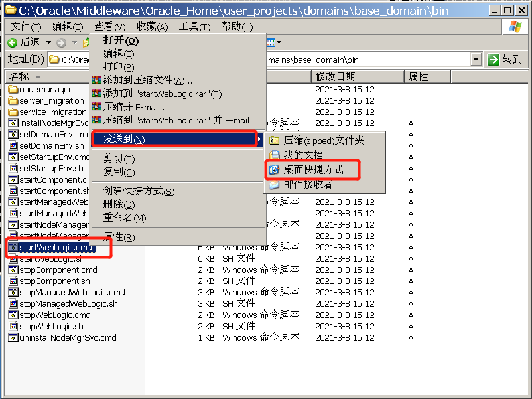Send to 我的文档
The width and height of the screenshot is (532, 399).
pyautogui.click(x=324, y=155)
